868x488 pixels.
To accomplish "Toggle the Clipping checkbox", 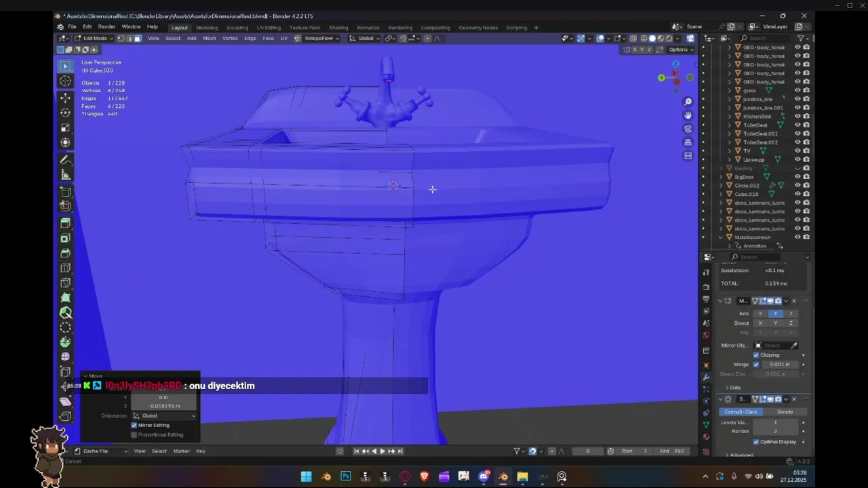I will (756, 355).
